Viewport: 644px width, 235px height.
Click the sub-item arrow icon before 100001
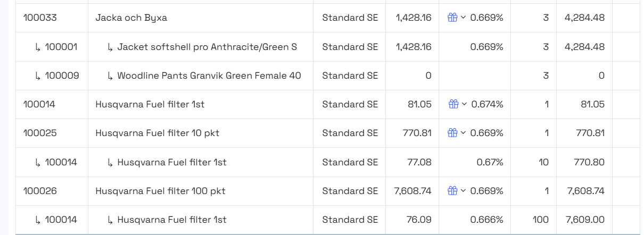[38, 47]
